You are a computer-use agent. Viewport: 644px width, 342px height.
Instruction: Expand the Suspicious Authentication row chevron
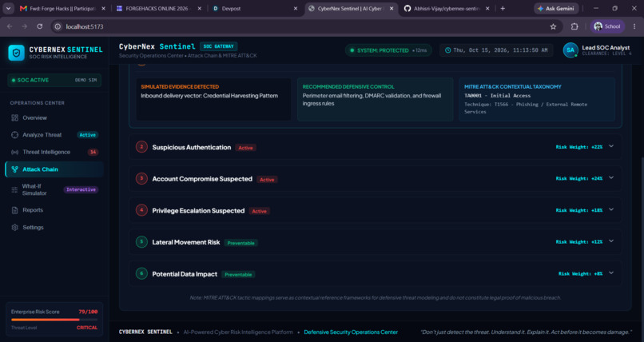(x=611, y=146)
